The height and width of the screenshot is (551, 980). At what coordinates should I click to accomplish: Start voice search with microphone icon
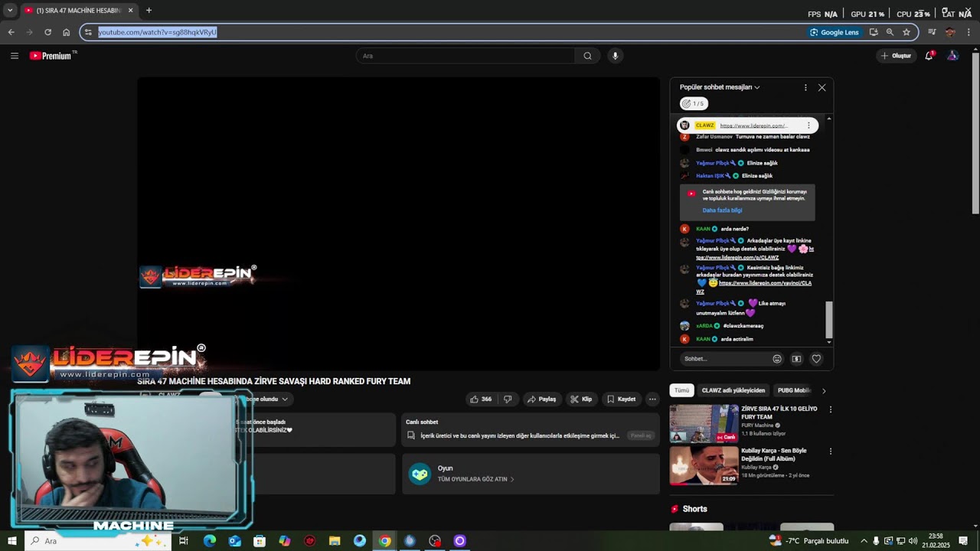click(615, 56)
